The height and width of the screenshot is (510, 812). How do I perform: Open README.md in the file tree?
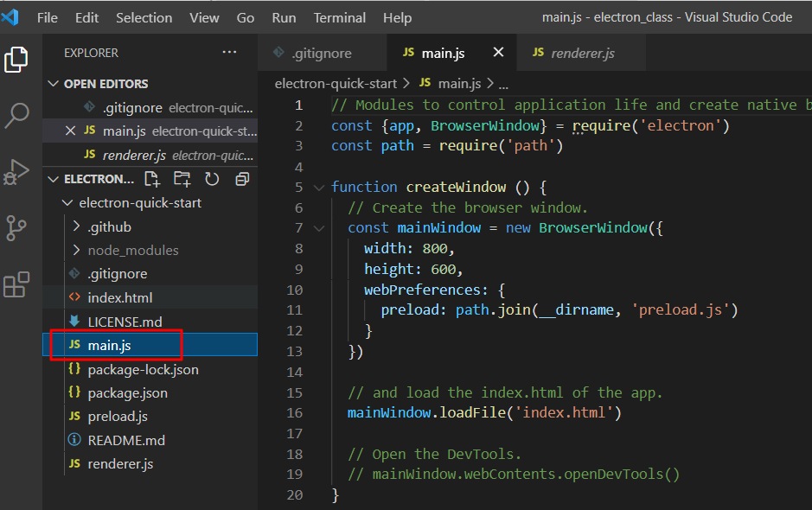[x=150, y=440]
